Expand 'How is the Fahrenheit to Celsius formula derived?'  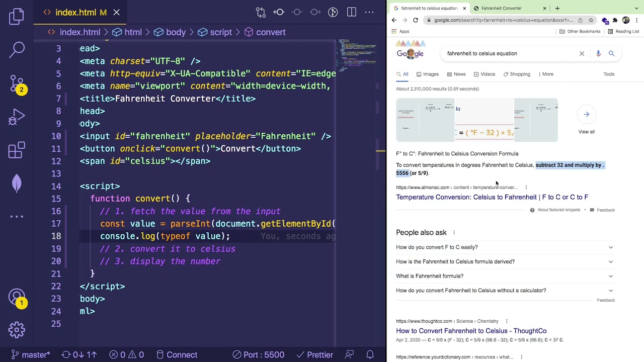pos(505,261)
